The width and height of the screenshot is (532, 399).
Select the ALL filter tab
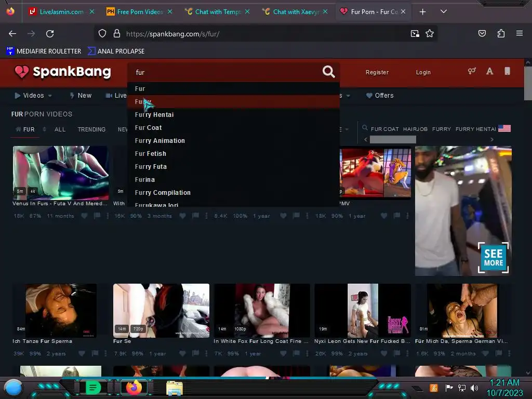coord(60,129)
